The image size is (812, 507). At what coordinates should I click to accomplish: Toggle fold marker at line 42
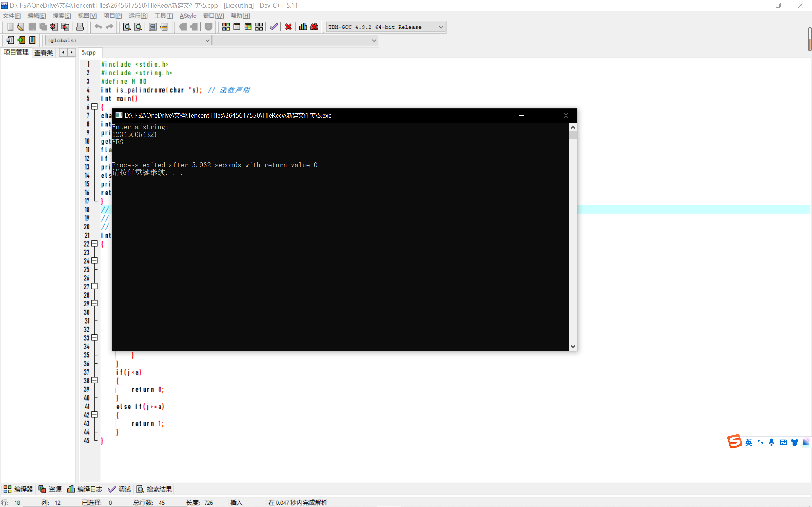[95, 414]
